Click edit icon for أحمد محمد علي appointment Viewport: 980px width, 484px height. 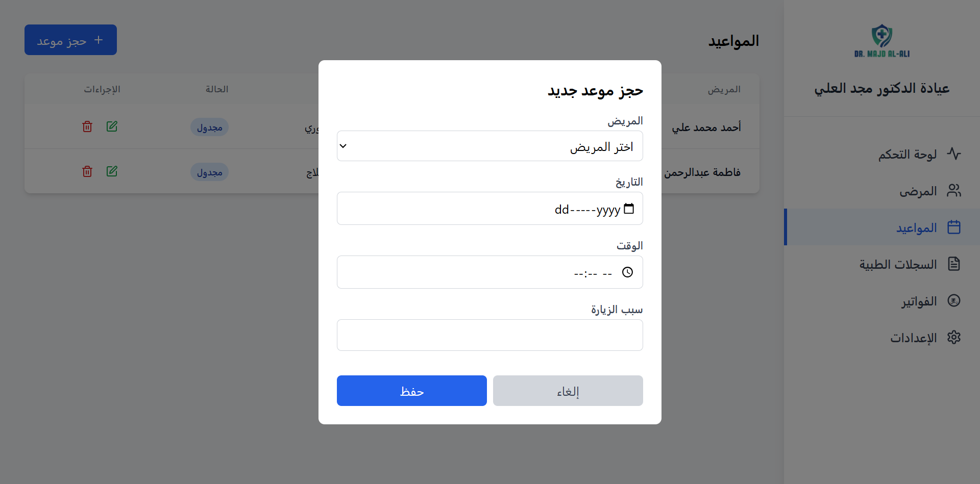click(112, 126)
